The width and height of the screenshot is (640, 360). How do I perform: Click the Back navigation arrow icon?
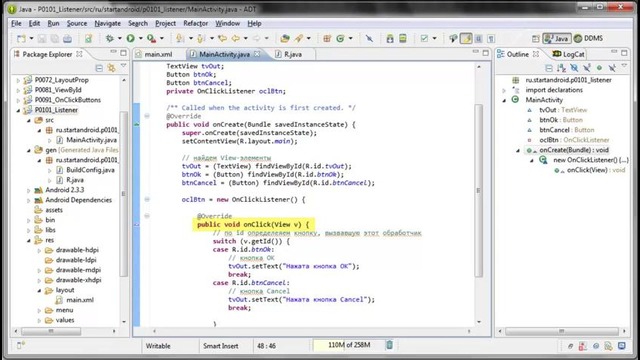click(x=236, y=38)
